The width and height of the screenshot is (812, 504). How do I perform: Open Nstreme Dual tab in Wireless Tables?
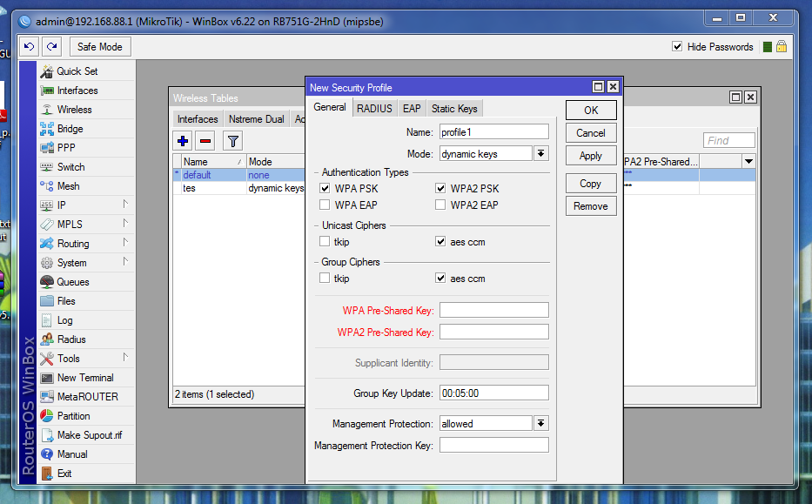pos(257,119)
